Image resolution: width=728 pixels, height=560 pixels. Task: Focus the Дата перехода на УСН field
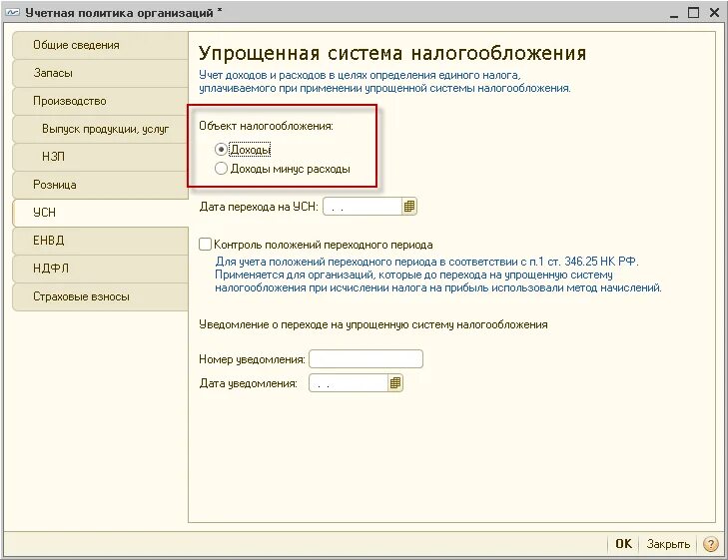363,207
